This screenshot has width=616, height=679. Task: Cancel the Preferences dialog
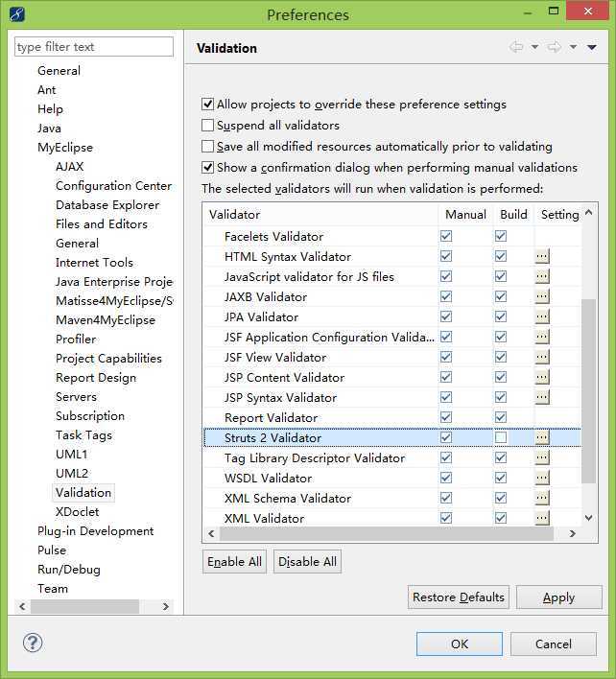(x=554, y=644)
